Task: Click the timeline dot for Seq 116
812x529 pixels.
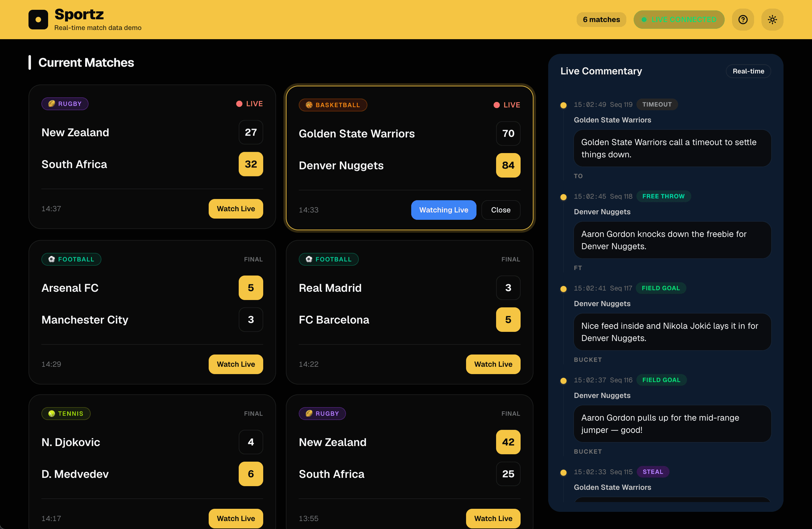Action: [x=563, y=381]
